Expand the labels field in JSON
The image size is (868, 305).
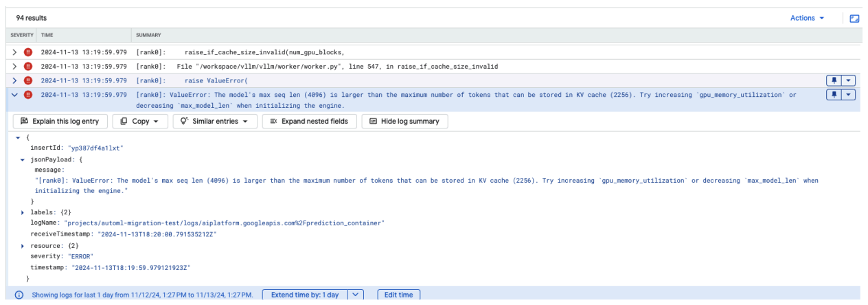pos(23,212)
